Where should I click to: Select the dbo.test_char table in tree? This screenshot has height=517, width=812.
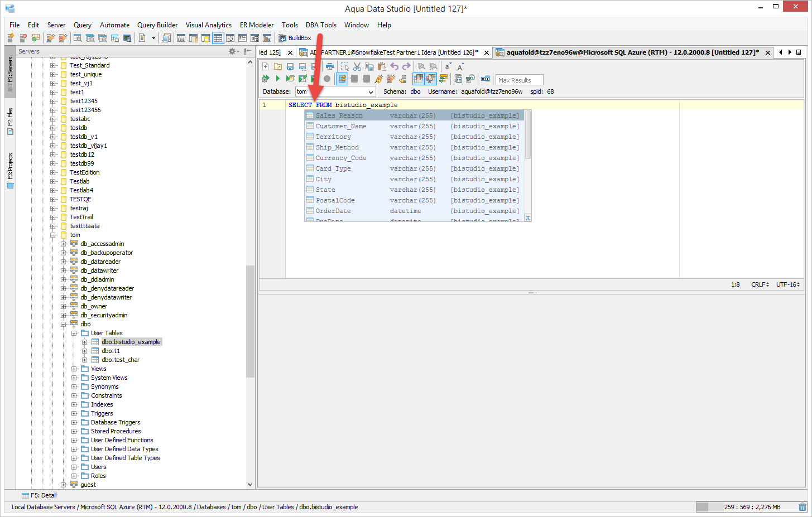121,360
